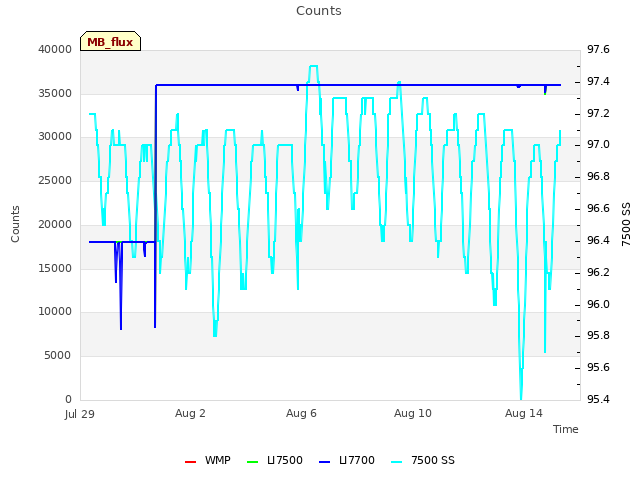The image size is (640, 480).
Task: Click the red WMP legend swatch
Action: [x=190, y=462]
